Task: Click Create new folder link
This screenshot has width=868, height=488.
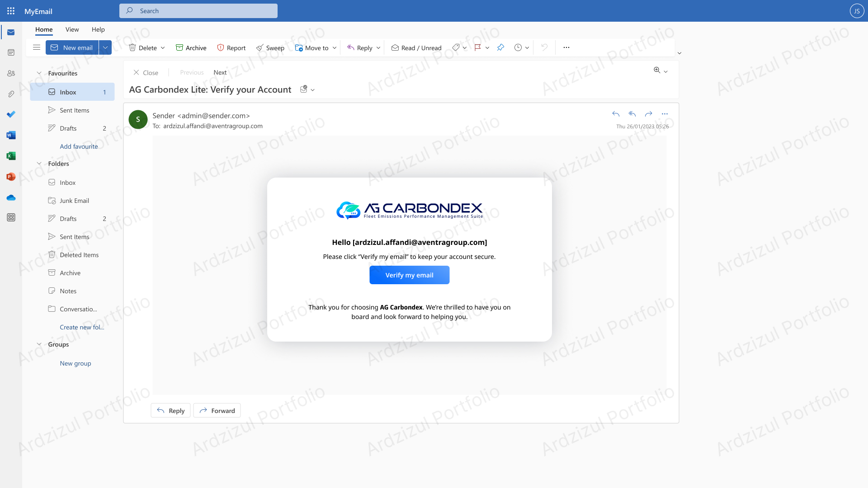Action: (82, 327)
